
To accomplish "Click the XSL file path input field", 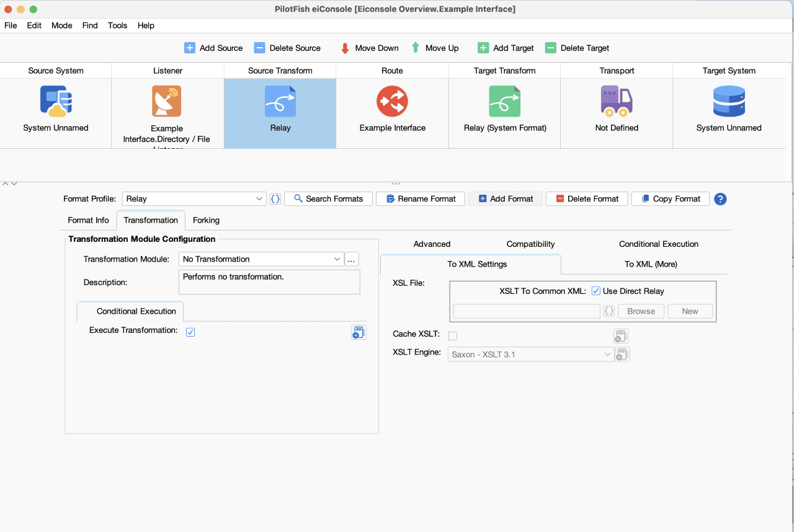I will pos(527,311).
